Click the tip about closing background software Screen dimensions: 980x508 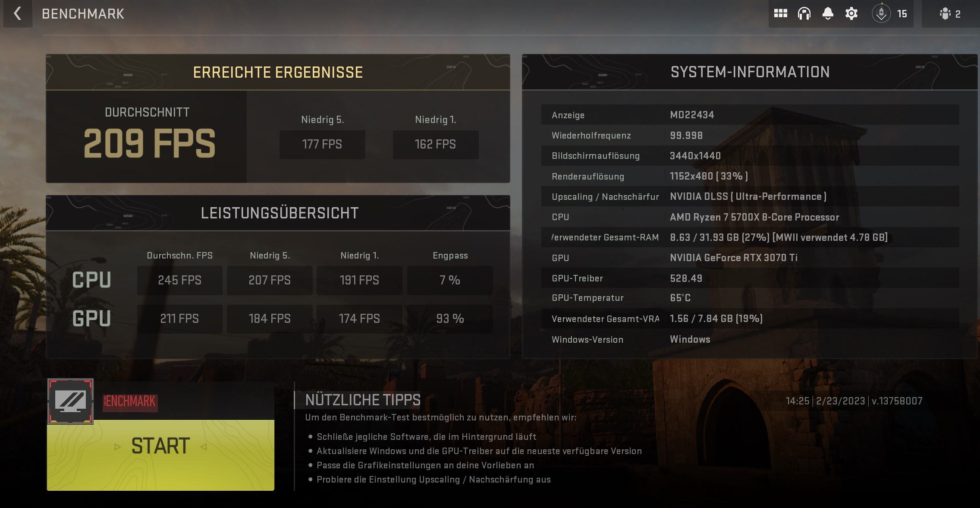click(427, 437)
